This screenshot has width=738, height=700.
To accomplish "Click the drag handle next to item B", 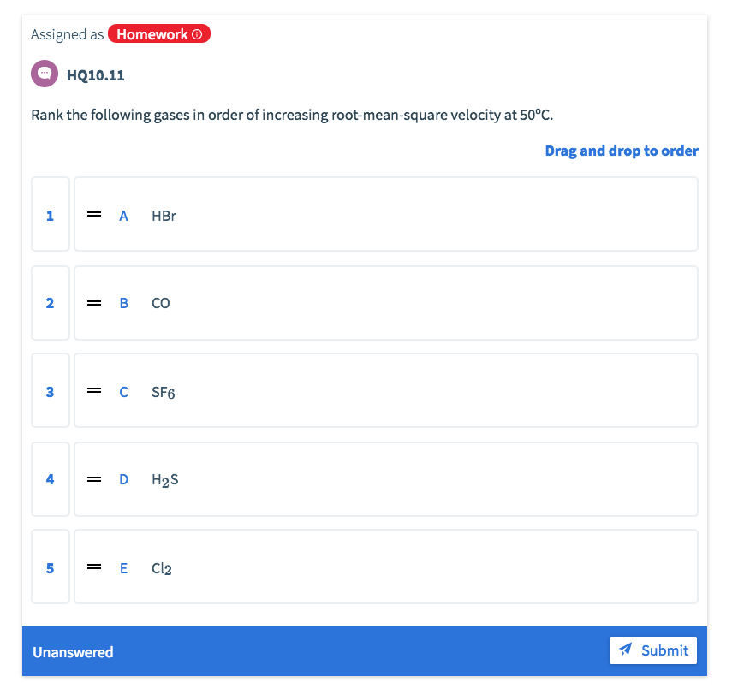I will (94, 303).
